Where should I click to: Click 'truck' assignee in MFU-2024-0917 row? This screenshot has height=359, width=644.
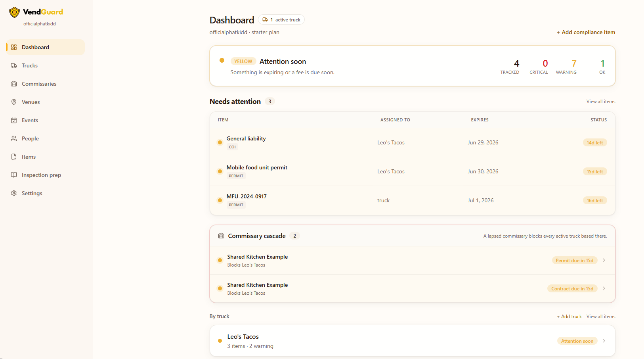tap(383, 200)
